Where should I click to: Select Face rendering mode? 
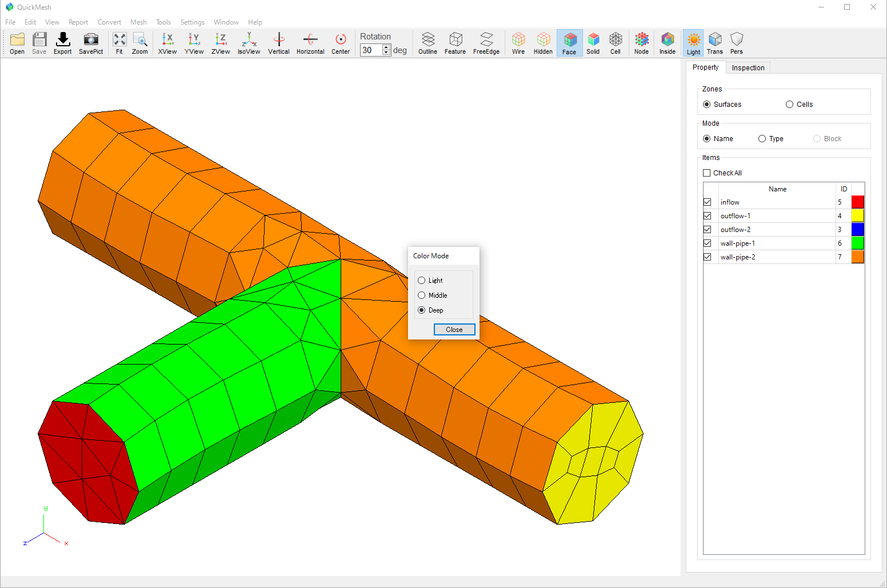pos(570,43)
